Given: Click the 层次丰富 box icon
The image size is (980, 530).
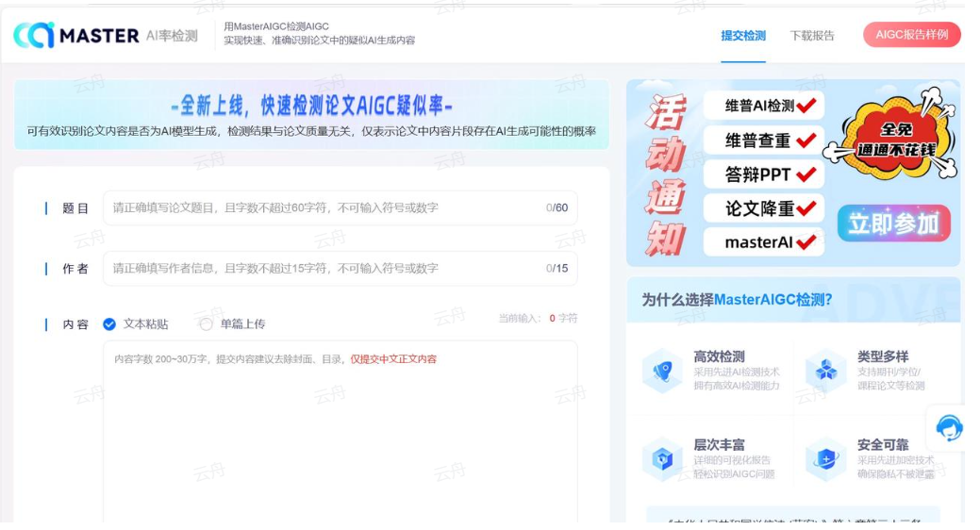Looking at the screenshot, I should [x=662, y=459].
